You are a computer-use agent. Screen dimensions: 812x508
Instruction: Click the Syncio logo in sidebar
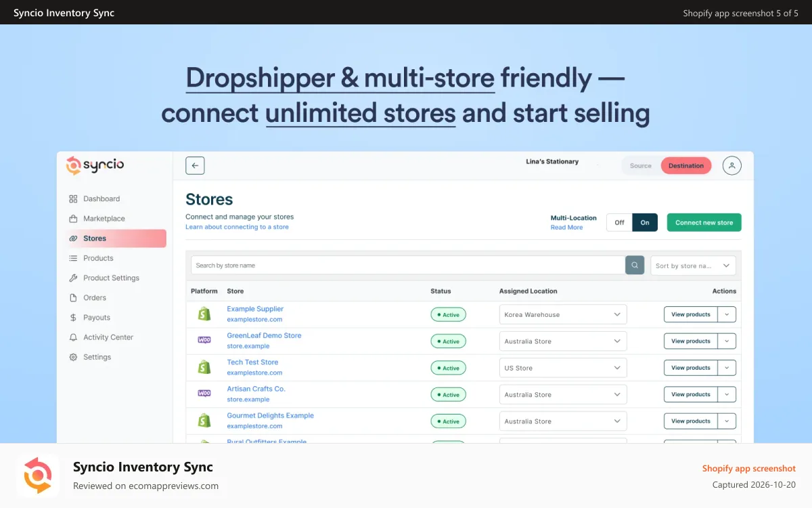click(95, 165)
